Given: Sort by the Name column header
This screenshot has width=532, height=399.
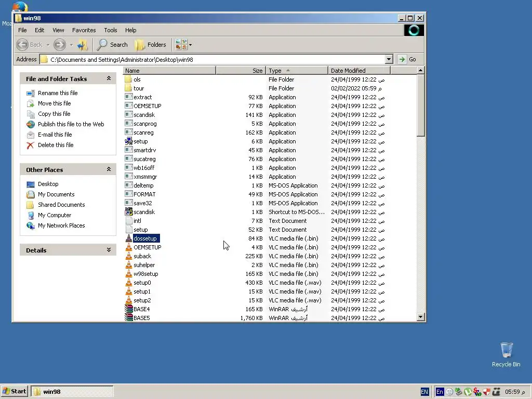Looking at the screenshot, I should coord(169,71).
